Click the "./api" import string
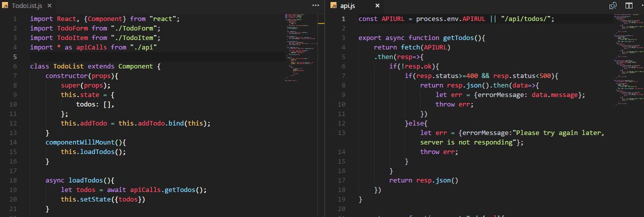The image size is (644, 217). [143, 47]
